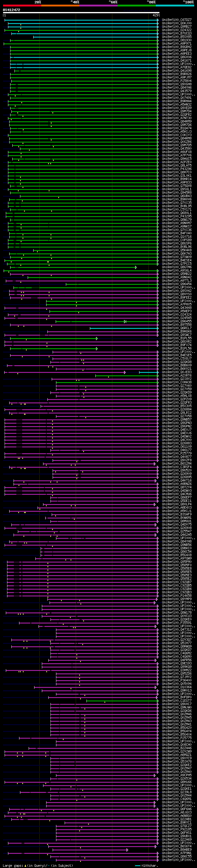Click the UniRef100_A5AN32 hit label

[x=177, y=104]
